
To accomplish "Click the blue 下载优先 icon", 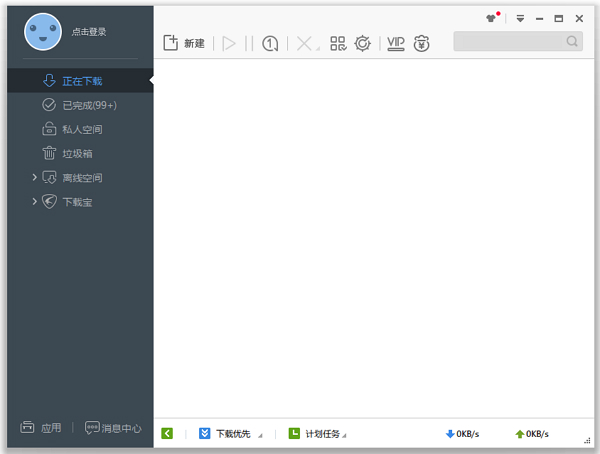I will click(x=205, y=433).
